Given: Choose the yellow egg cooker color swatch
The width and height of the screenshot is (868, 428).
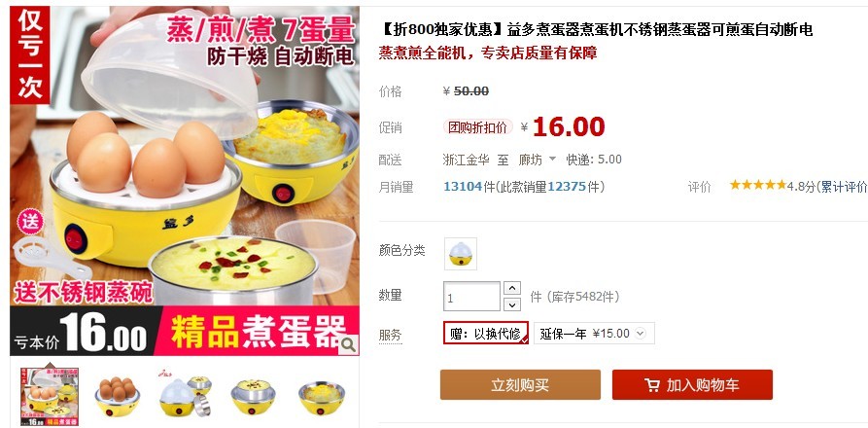Looking at the screenshot, I should coord(461,254).
